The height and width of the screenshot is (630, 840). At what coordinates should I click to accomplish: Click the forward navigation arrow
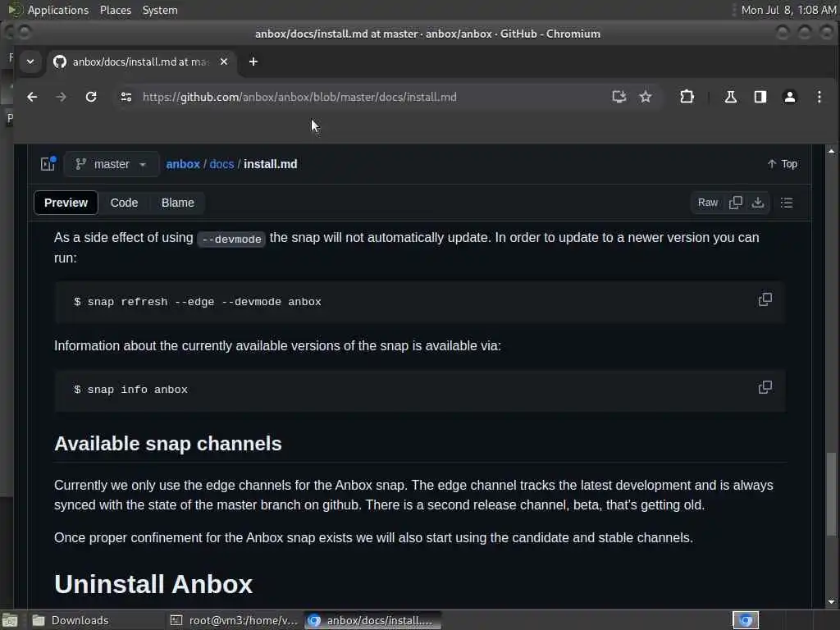61,97
